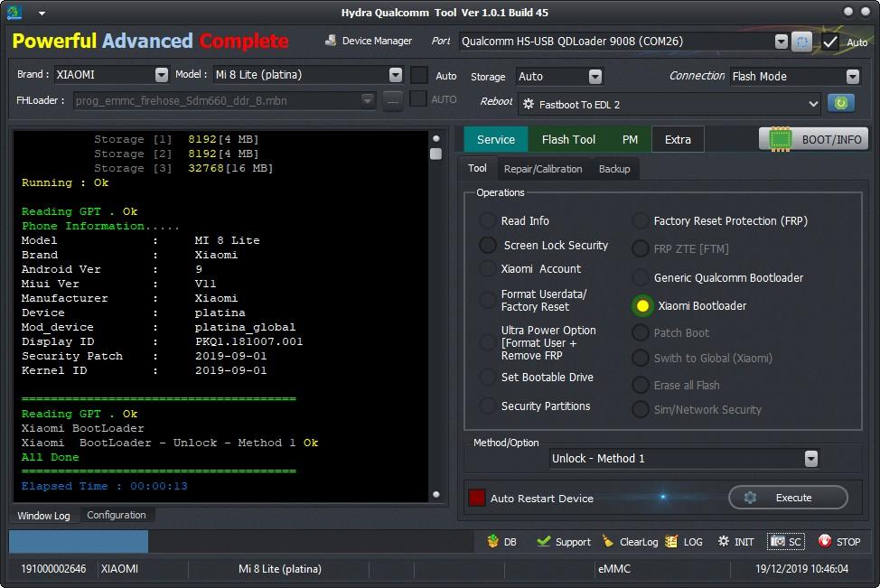Viewport: 880px width, 588px height.
Task: Open title bar dropdown arrow menu
Action: [42, 13]
